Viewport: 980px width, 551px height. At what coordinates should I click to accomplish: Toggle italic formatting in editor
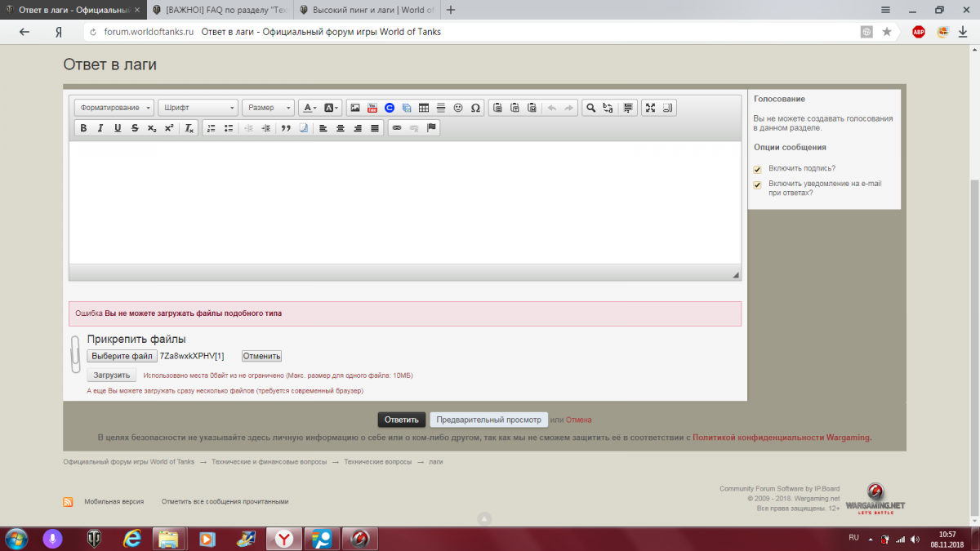100,128
